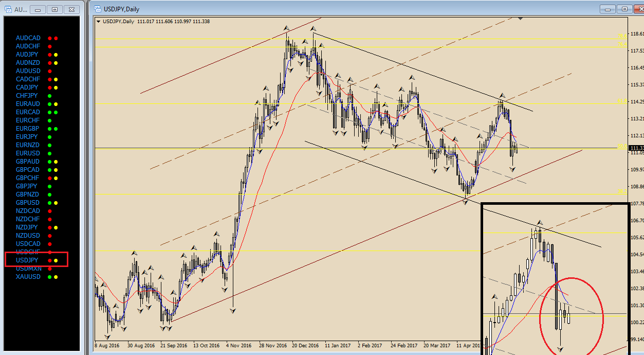Restore the AU symbol panel window
Viewport: 644px width, 355px height.
54,9
